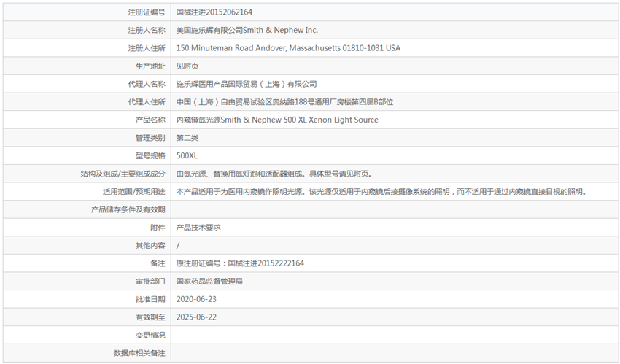Select the expiry date 2025-06-22
The width and height of the screenshot is (620, 364).
tap(196, 317)
